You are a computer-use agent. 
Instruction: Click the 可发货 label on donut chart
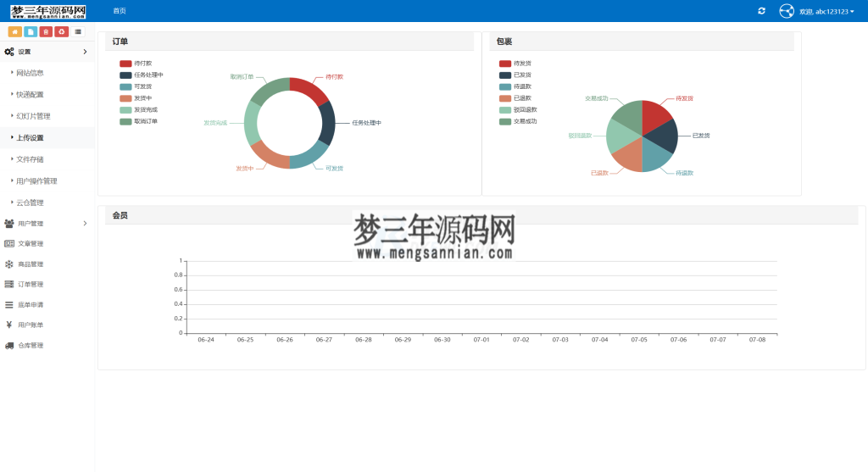(334, 169)
